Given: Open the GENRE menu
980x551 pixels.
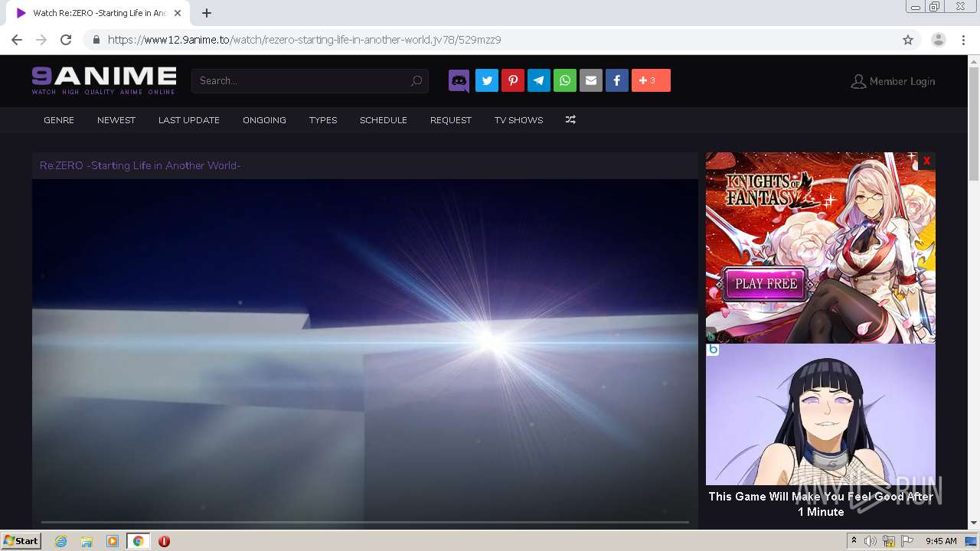Looking at the screenshot, I should coord(59,120).
